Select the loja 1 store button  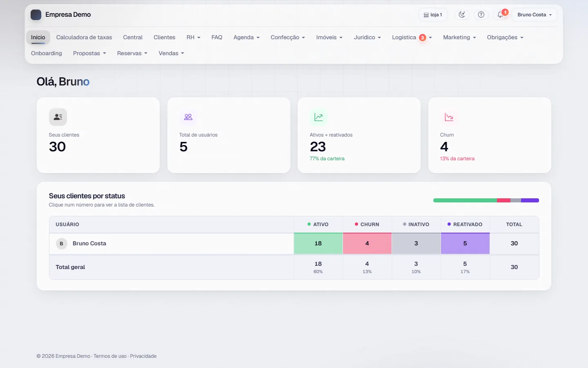(x=433, y=15)
